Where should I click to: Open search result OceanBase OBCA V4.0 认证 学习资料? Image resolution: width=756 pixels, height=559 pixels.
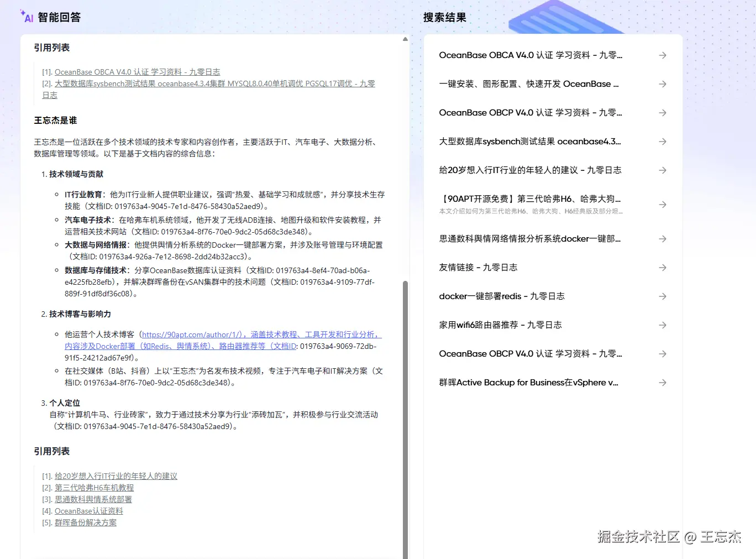click(x=531, y=55)
